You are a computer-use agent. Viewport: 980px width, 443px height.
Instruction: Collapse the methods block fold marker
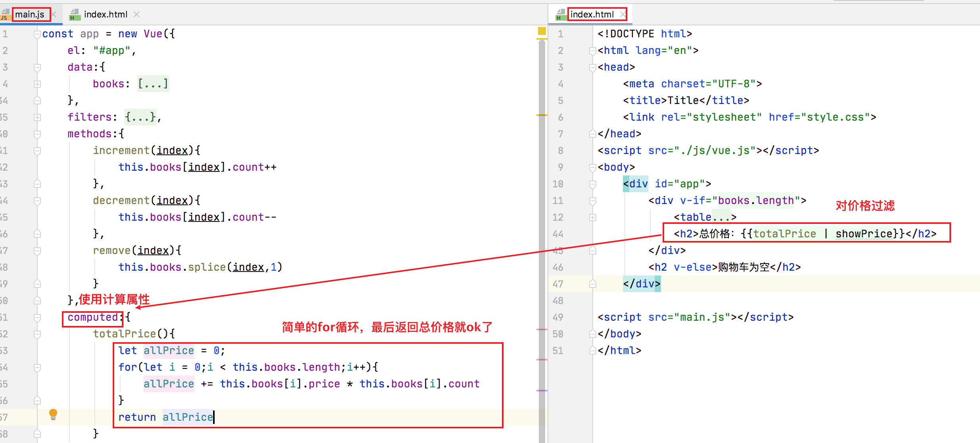point(37,134)
